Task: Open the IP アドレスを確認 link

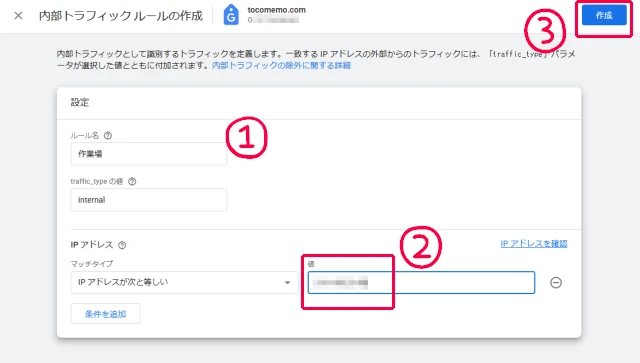Action: (533, 243)
